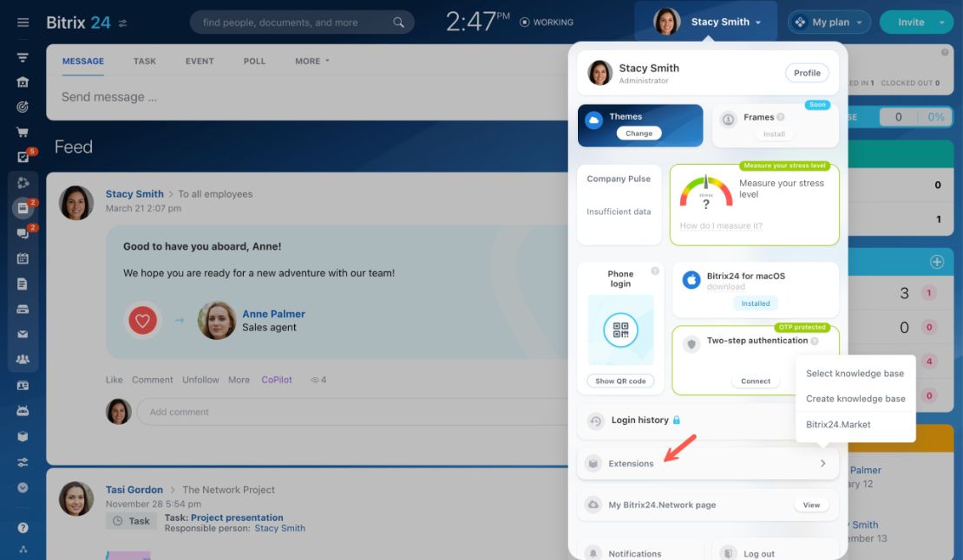
Task: Expand the circled chevron-down icon in the sidebar
Action: 23,488
